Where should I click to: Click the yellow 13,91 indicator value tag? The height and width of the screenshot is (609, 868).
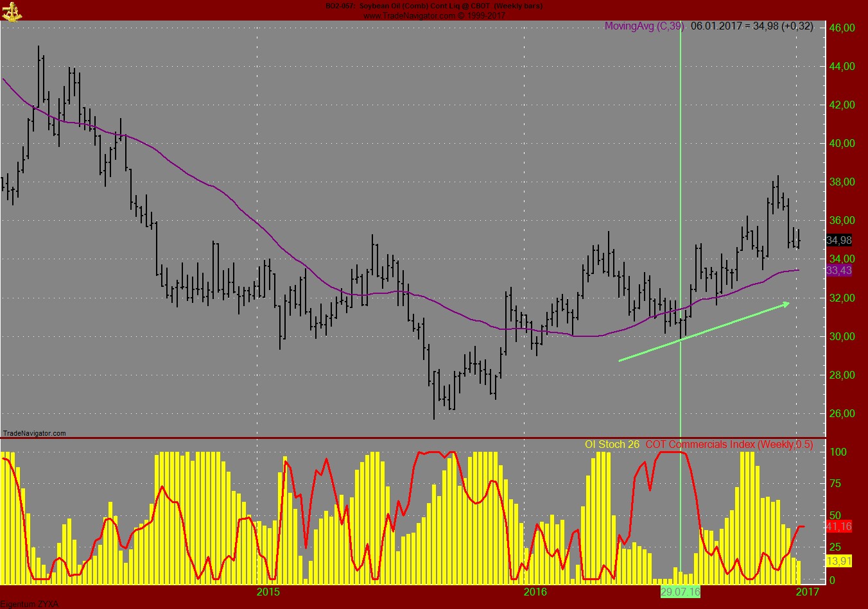click(840, 560)
